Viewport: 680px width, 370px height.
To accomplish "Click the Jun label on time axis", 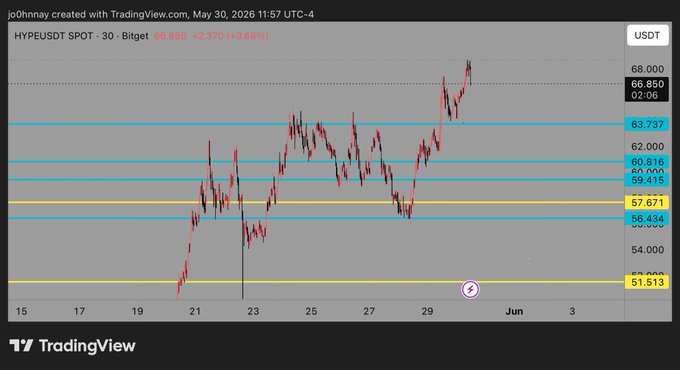I will click(514, 311).
